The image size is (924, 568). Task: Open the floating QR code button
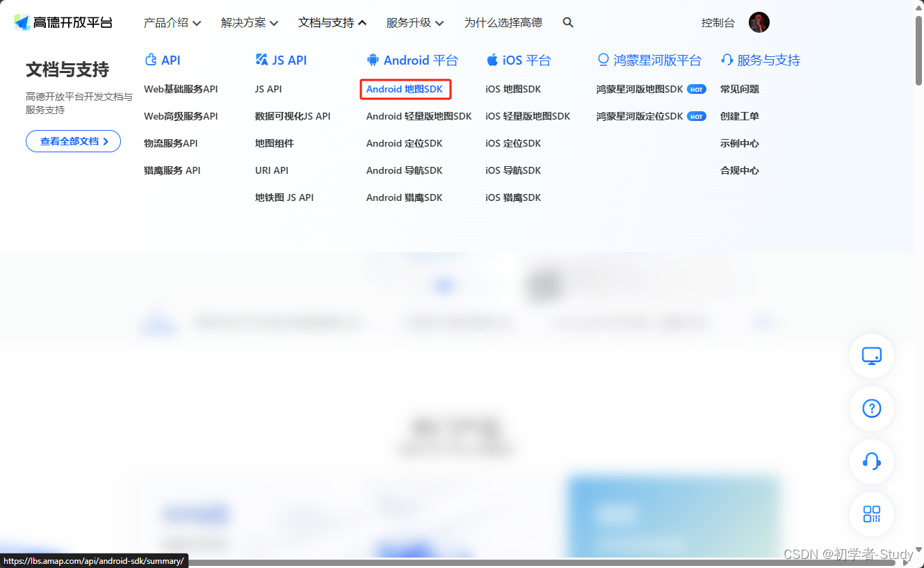pos(872,514)
